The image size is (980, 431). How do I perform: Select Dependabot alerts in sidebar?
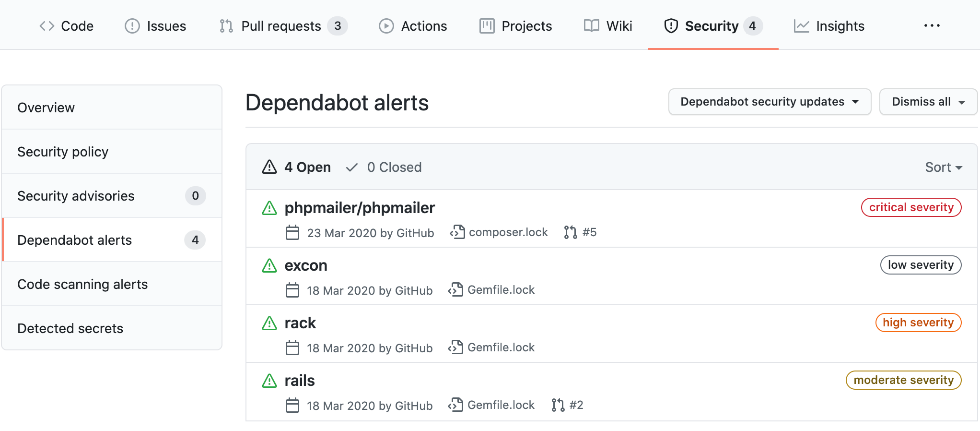pos(112,240)
